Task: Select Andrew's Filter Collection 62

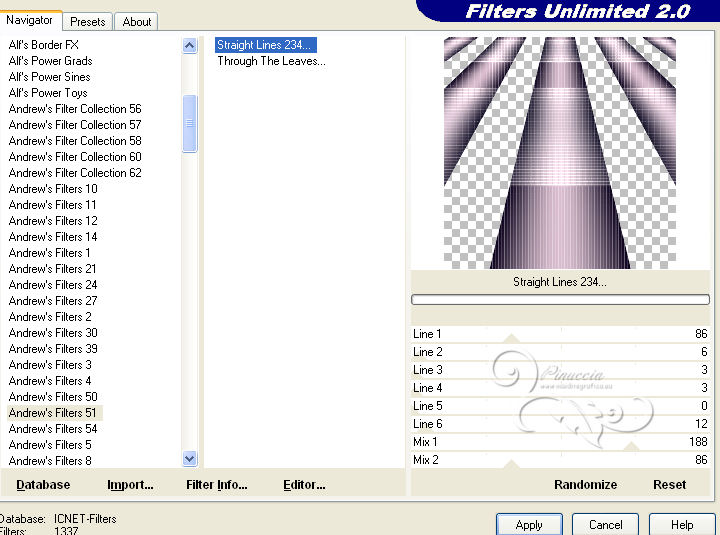Action: pos(75,173)
